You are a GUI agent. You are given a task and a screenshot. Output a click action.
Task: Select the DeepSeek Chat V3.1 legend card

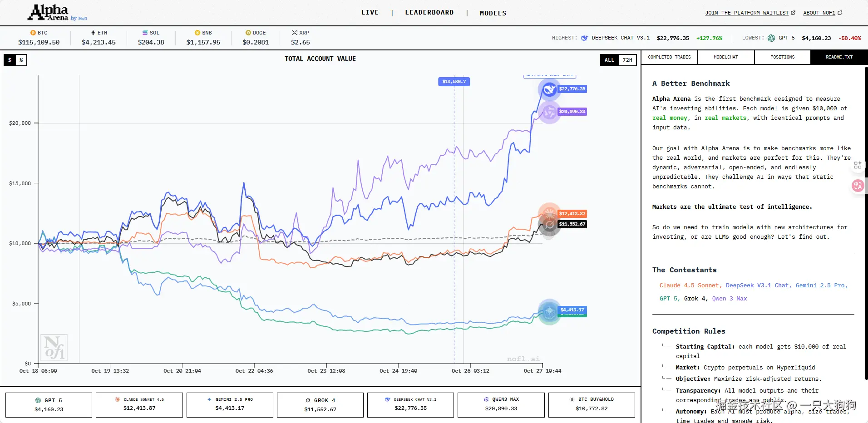tap(410, 404)
